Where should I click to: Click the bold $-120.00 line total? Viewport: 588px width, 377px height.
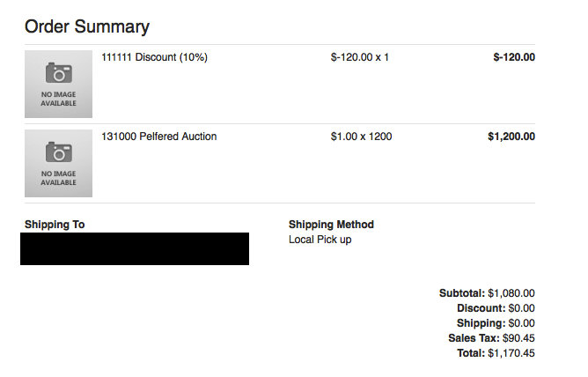click(514, 57)
